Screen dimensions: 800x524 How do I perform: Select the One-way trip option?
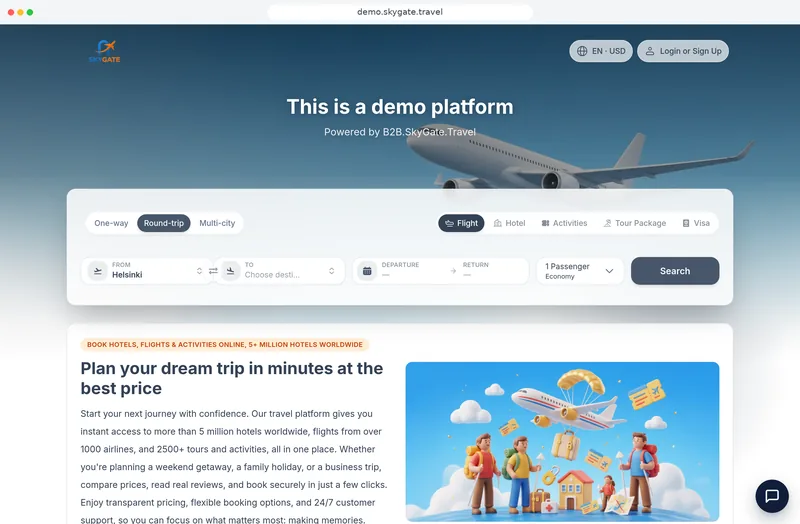click(x=111, y=223)
